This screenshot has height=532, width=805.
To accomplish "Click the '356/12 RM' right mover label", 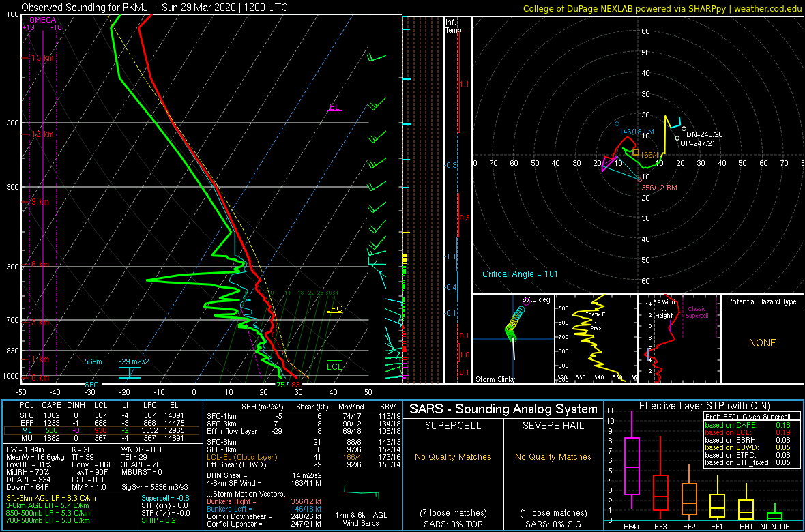I will coord(660,188).
